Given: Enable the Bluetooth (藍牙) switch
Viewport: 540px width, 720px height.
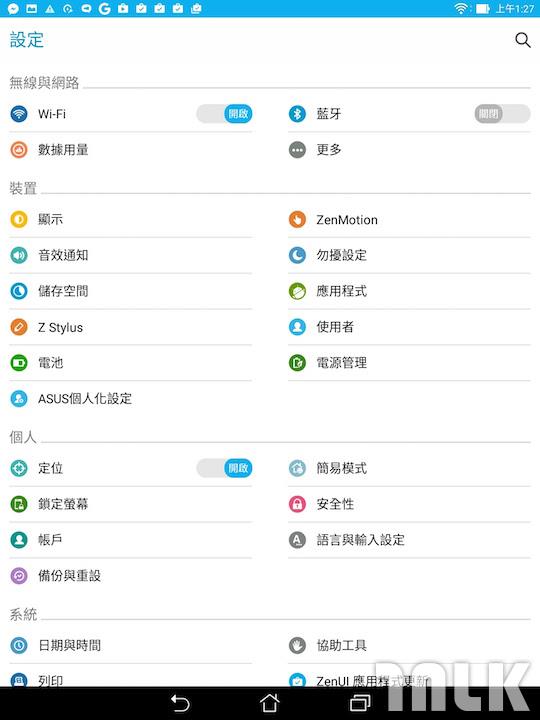Looking at the screenshot, I should click(x=502, y=114).
